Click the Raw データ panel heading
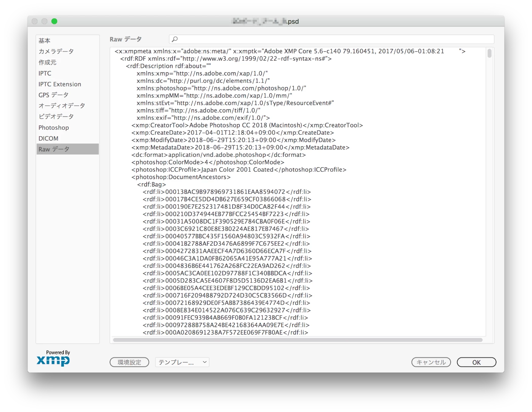 tap(126, 39)
